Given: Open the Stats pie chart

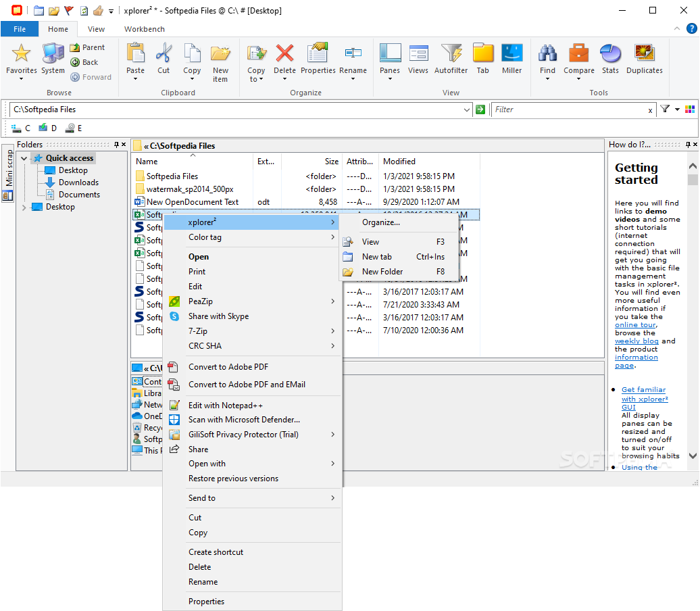Looking at the screenshot, I should pos(610,53).
